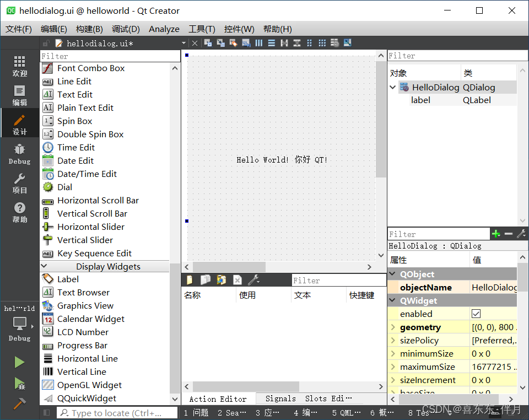Apply Lay Out Vertically in Splitter

tap(297, 43)
